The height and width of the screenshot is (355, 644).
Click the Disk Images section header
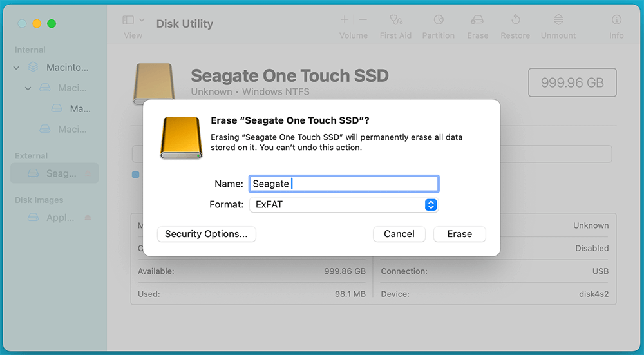pos(39,200)
